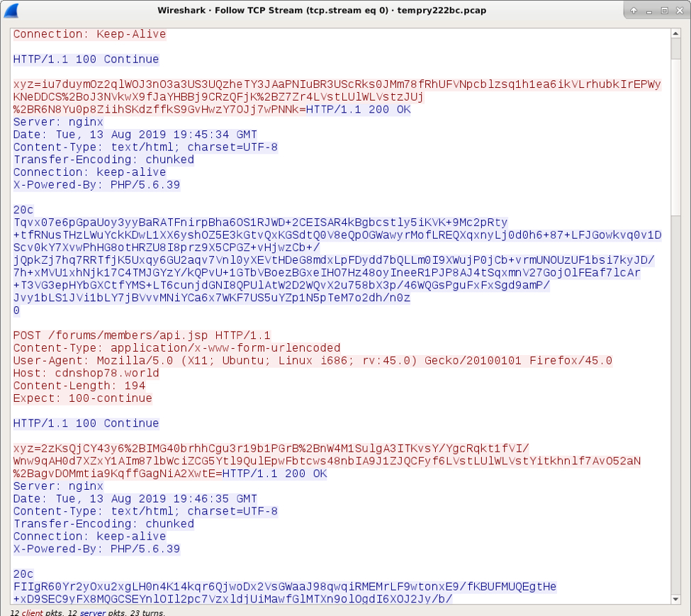Roll up window with the up-arrow button
Viewport: 691px width, 616px height.
click(x=634, y=11)
